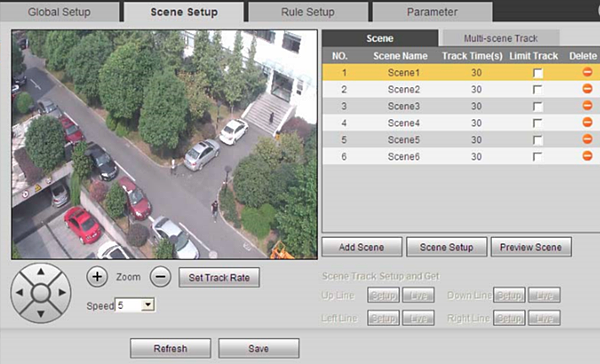Click Down Line Live button
Viewport: 600px width, 364px height.
tap(544, 295)
